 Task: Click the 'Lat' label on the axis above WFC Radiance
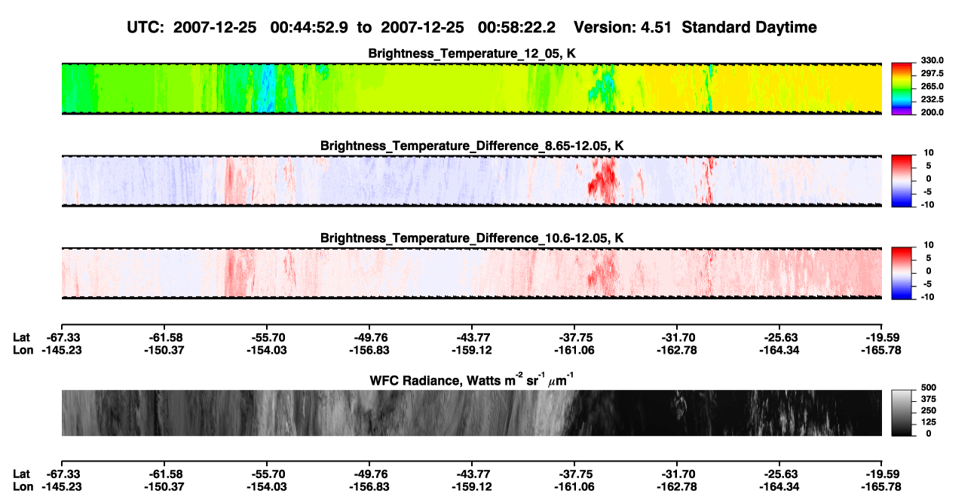point(21,338)
